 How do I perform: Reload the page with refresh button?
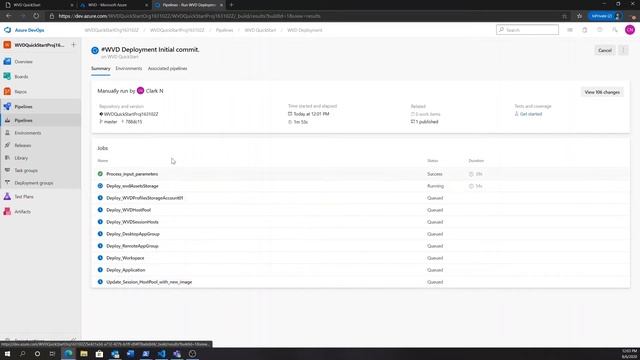point(36,16)
